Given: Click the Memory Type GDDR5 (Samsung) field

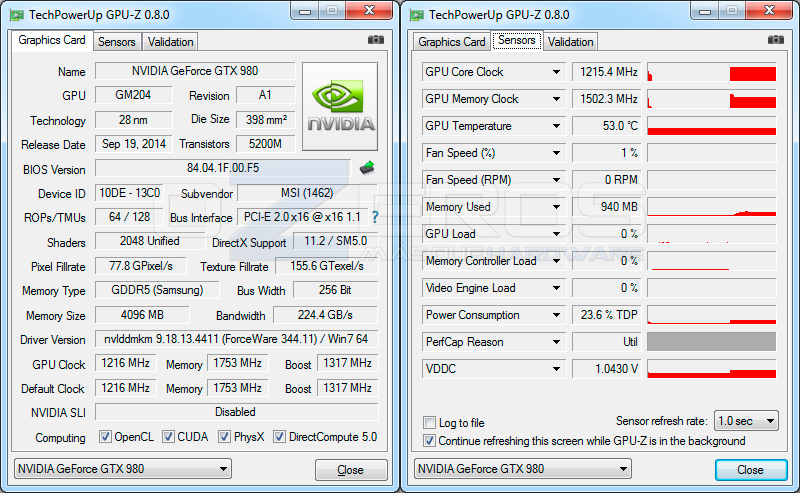Looking at the screenshot, I should coord(157,290).
